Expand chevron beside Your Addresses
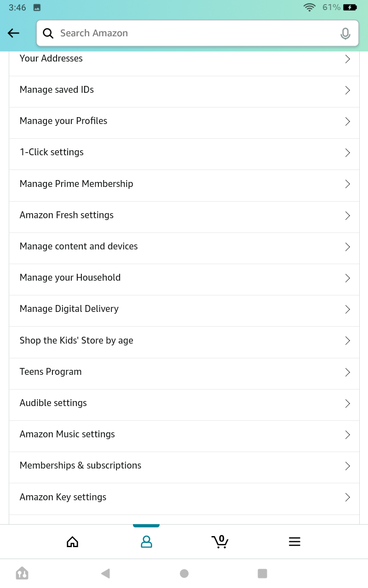 [347, 59]
